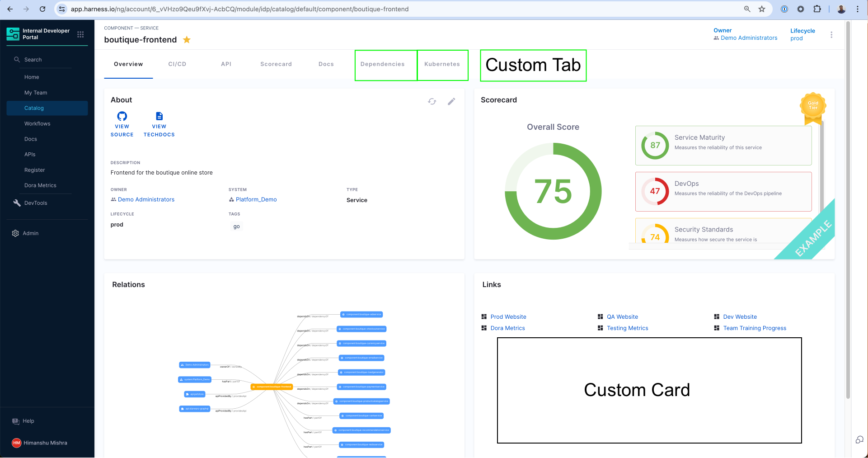
Task: Open the Scorecard tab
Action: click(276, 64)
